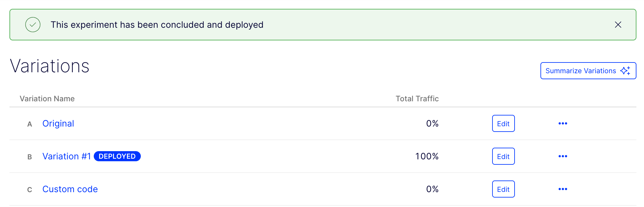This screenshot has height=207, width=644.
Task: Click the Total Traffic column header
Action: (417, 98)
